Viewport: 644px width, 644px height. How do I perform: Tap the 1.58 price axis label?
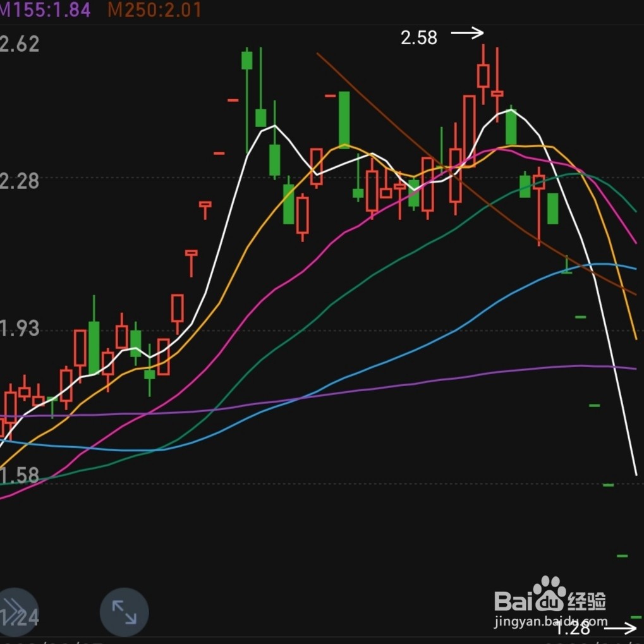point(20,476)
